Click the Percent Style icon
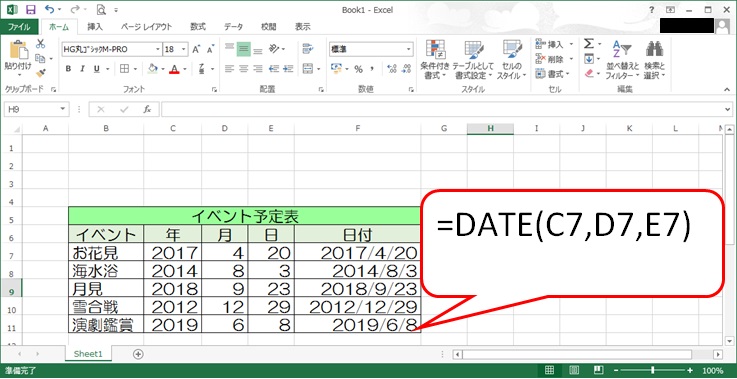This screenshot has height=379, width=737. coord(359,69)
